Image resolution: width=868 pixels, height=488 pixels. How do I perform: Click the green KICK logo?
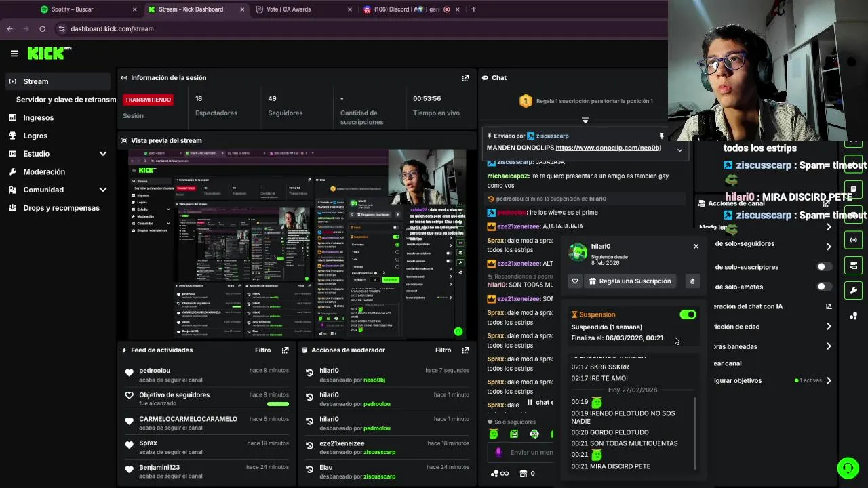[x=49, y=54]
